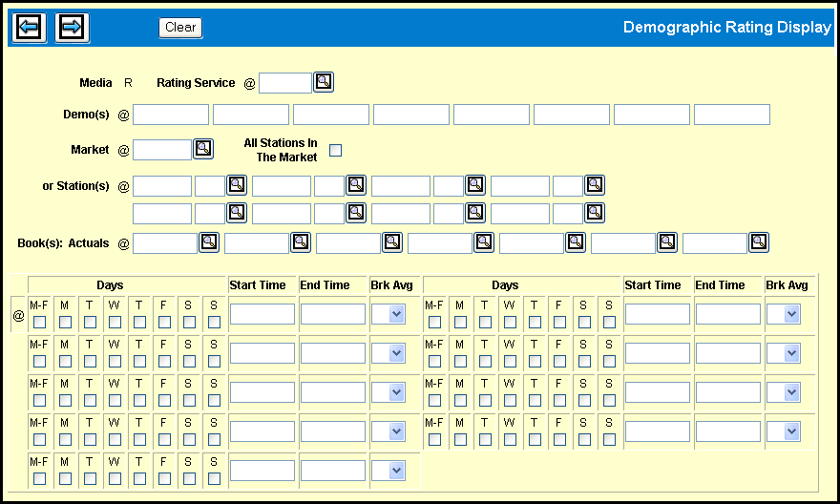The image size is (840, 504).
Task: Click Start Time field in first left row
Action: [x=262, y=314]
